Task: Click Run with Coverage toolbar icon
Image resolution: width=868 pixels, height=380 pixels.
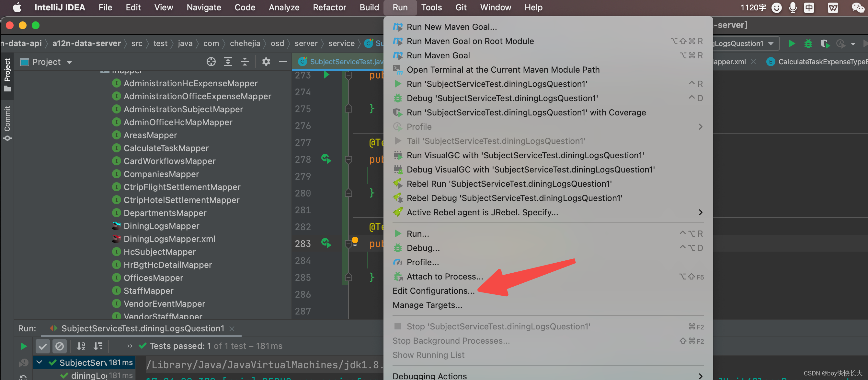Action: 825,43
